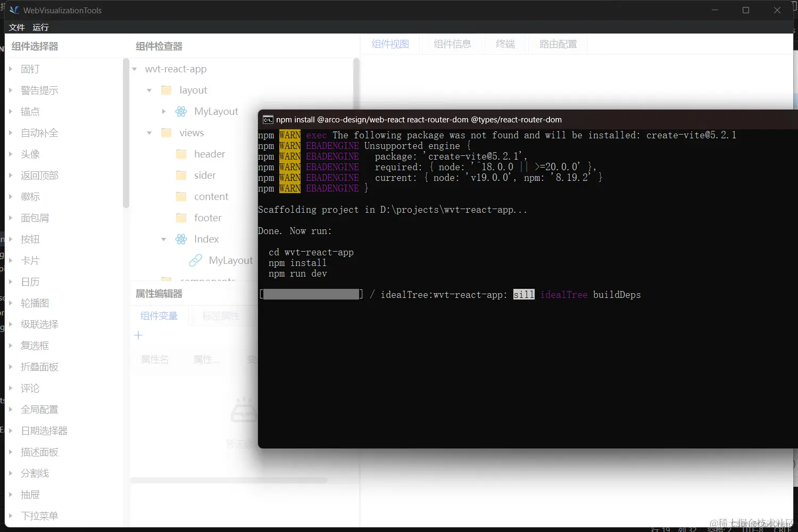798x532 pixels.
Task: Click the npm console window icon
Action: [x=268, y=120]
